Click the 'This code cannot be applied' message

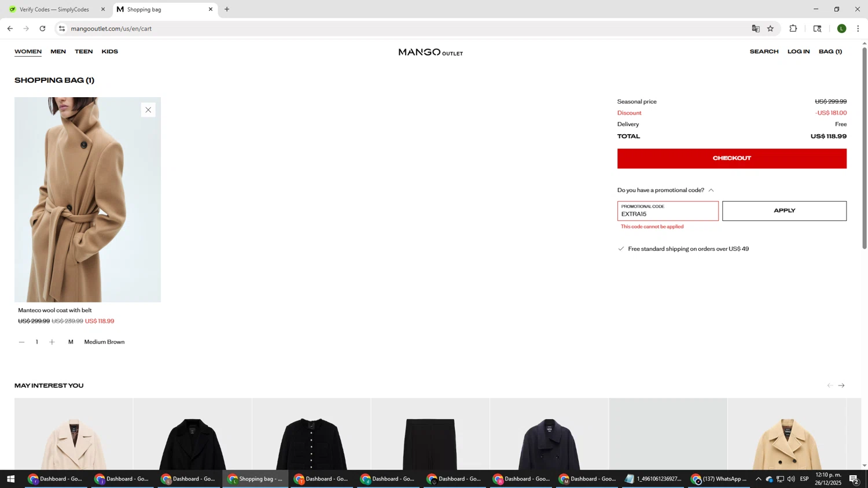click(652, 227)
